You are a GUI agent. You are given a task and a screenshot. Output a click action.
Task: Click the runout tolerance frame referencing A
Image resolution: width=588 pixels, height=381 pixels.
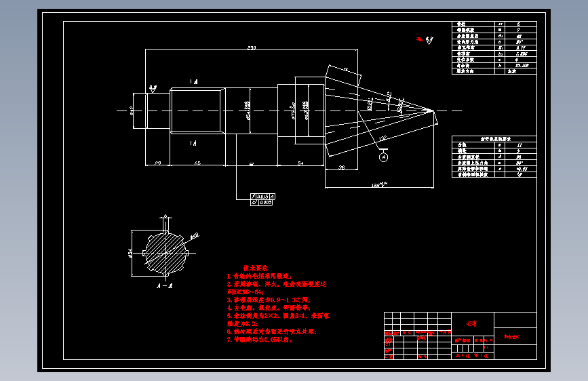tap(263, 197)
